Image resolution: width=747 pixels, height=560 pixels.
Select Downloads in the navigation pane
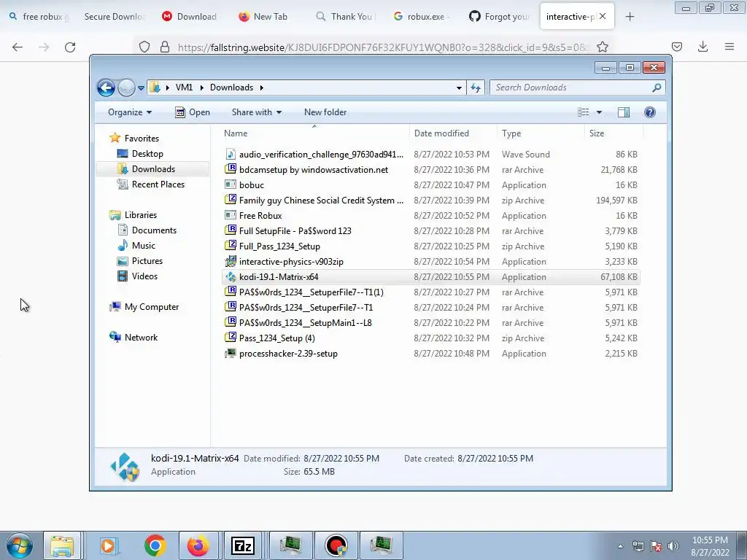(x=153, y=169)
